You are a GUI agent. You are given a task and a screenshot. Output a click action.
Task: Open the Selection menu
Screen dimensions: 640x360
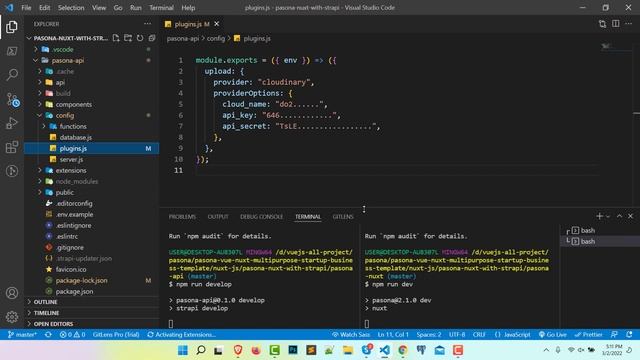[71, 8]
